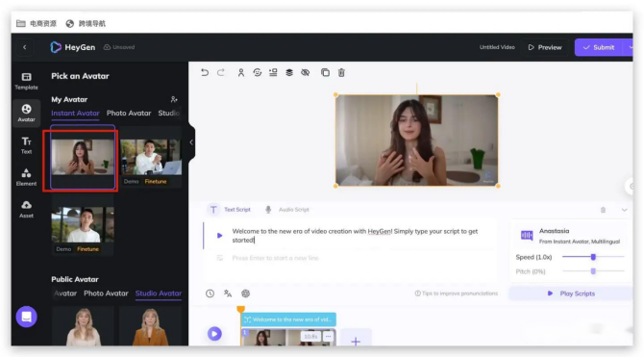
Task: Click the translate icon below the script
Action: (x=228, y=293)
